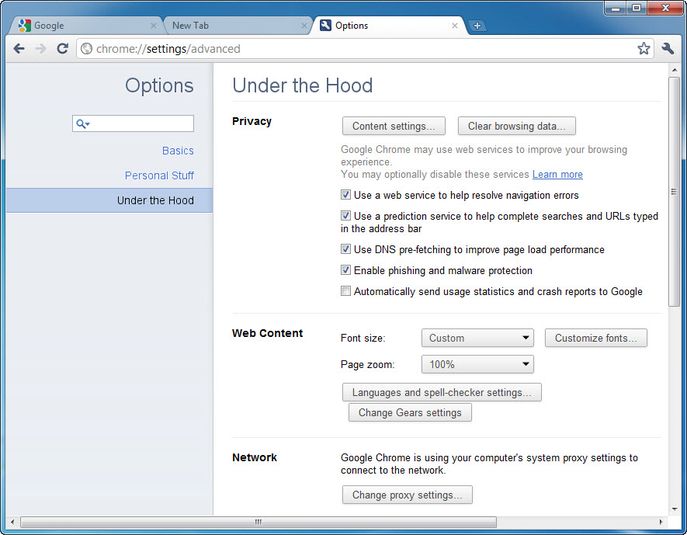Screen dimensions: 687x535
Task: Click the scroll right arrow at bottom
Action: (661, 522)
